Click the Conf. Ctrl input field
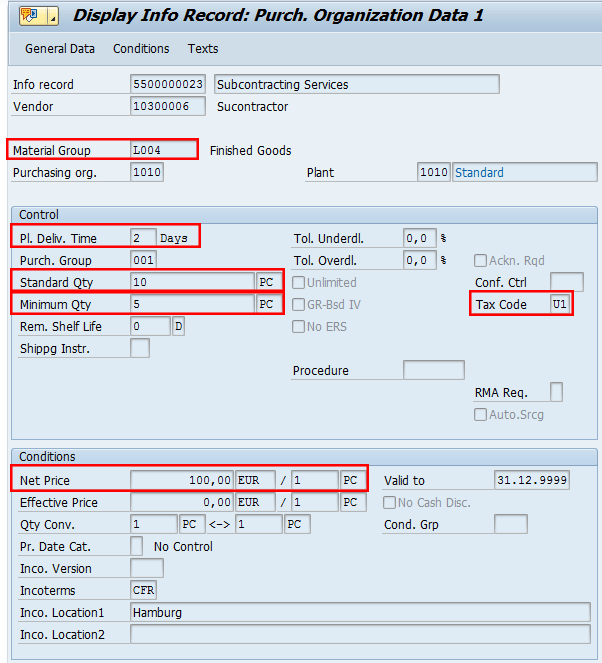 pyautogui.click(x=566, y=282)
